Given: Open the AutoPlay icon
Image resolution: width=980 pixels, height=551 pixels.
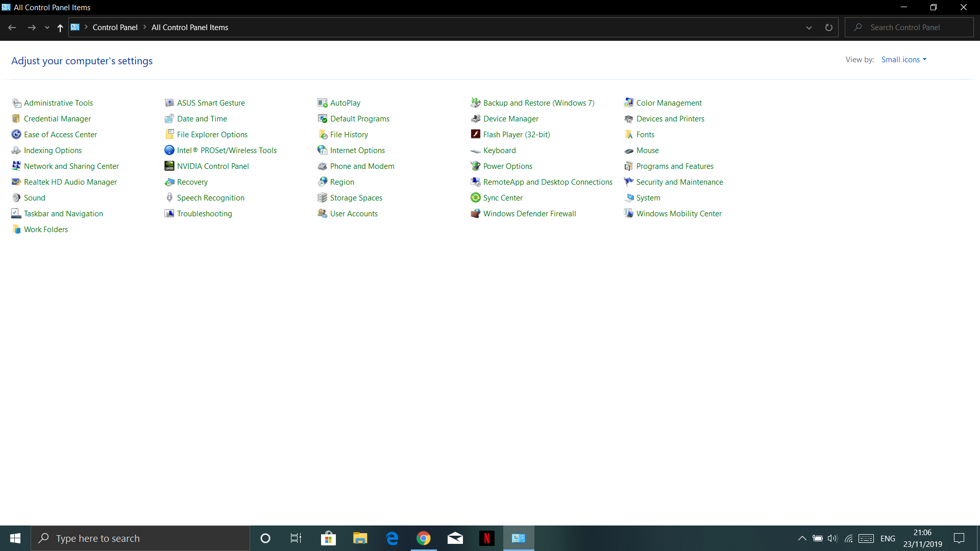Looking at the screenshot, I should 323,103.
